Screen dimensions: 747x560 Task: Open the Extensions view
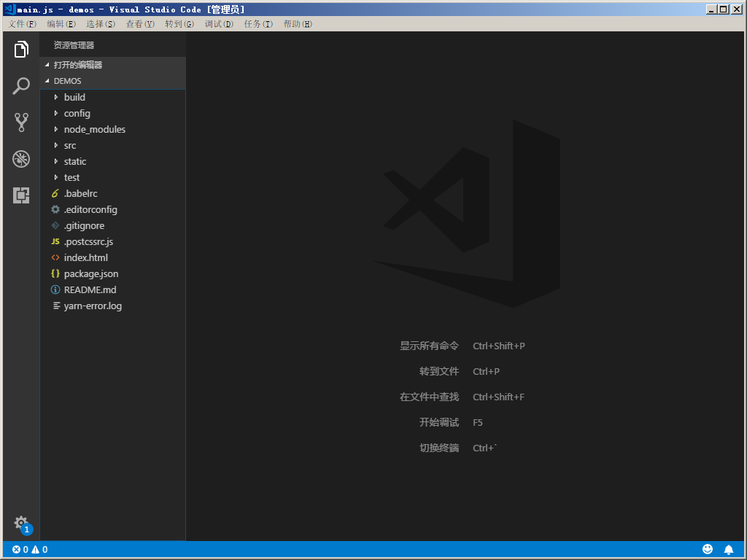[x=21, y=195]
